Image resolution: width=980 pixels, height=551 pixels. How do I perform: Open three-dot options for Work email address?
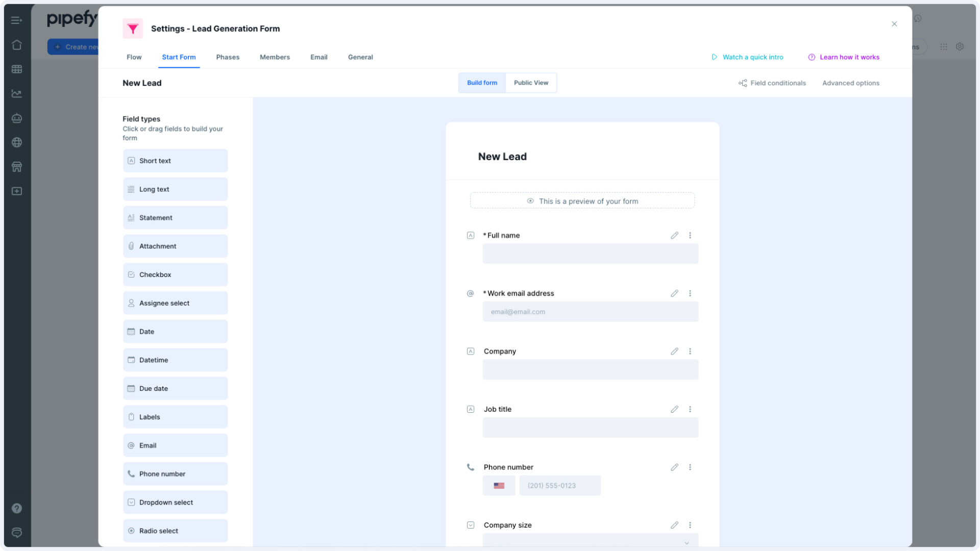point(690,293)
